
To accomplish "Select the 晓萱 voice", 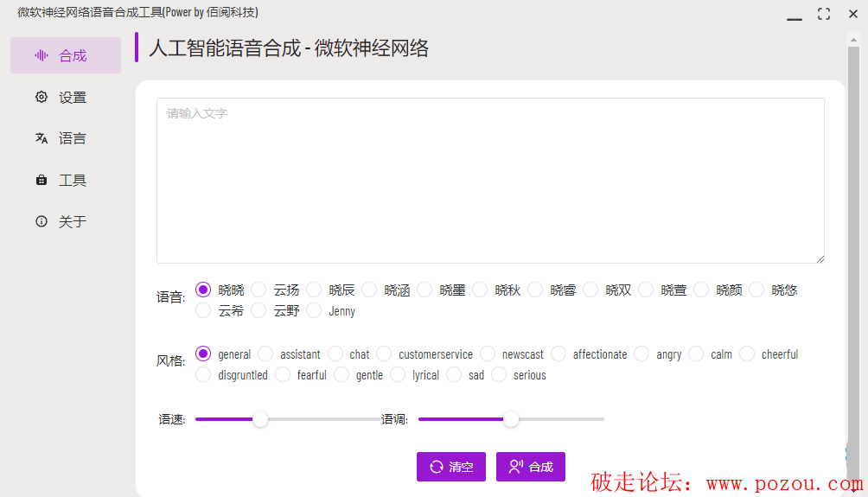I will coord(646,290).
